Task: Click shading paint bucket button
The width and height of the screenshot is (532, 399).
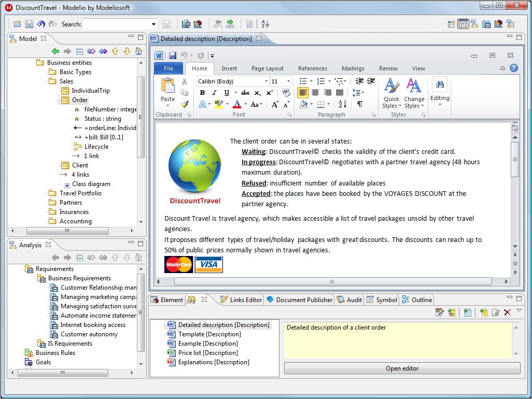Action: [x=304, y=104]
